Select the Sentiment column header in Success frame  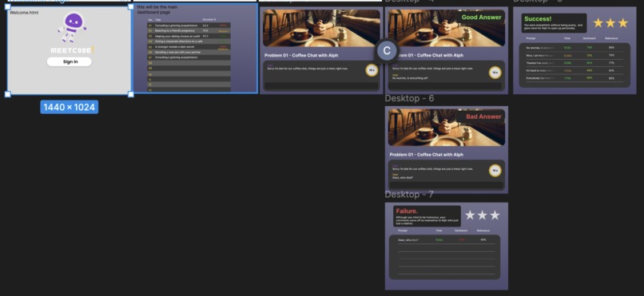pos(589,38)
